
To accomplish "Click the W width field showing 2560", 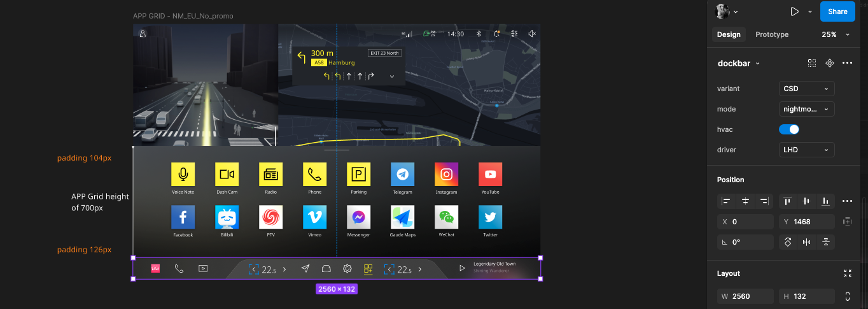I will click(745, 296).
